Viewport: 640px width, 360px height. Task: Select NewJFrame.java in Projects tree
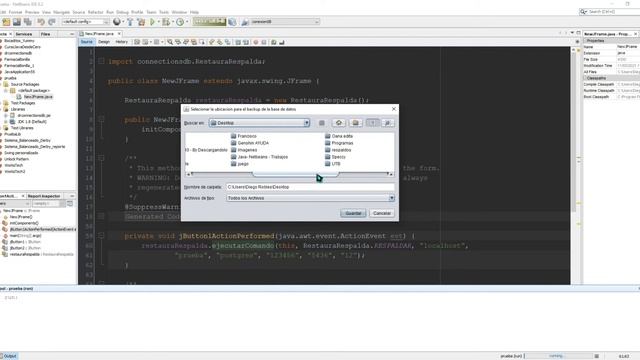[x=38, y=97]
